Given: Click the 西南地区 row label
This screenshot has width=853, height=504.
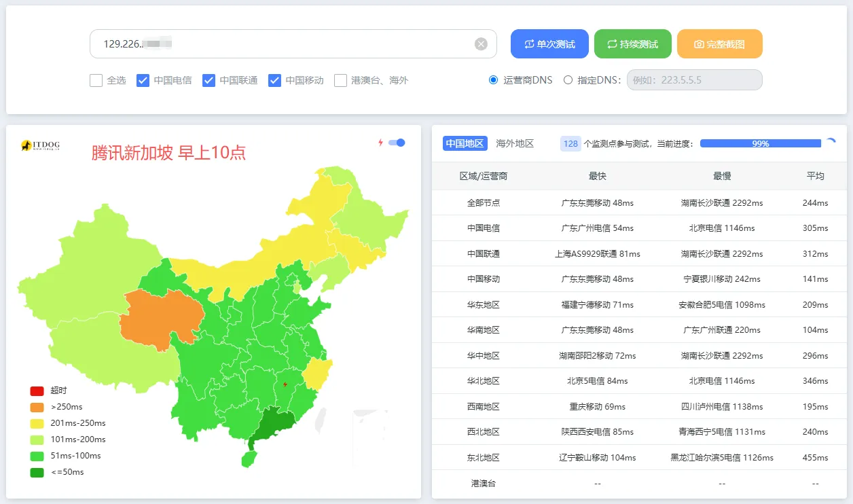Looking at the screenshot, I should pos(484,407).
